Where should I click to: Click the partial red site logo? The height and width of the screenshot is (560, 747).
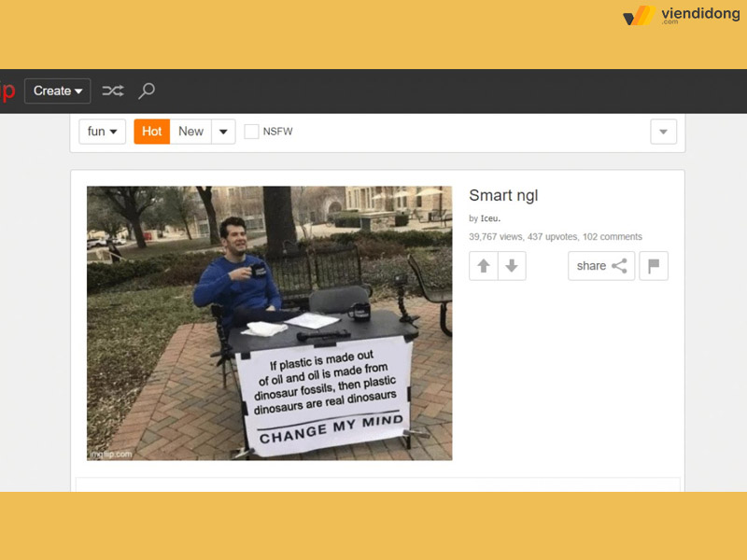[7, 91]
